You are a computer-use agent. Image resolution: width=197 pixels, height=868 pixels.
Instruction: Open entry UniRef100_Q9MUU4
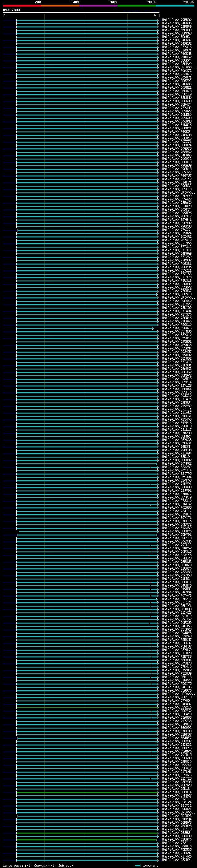[x=177, y=403]
